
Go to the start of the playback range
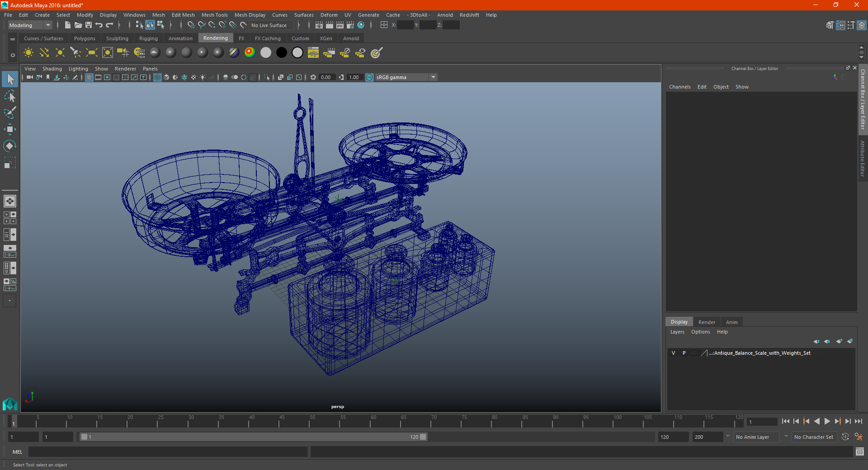(x=785, y=421)
